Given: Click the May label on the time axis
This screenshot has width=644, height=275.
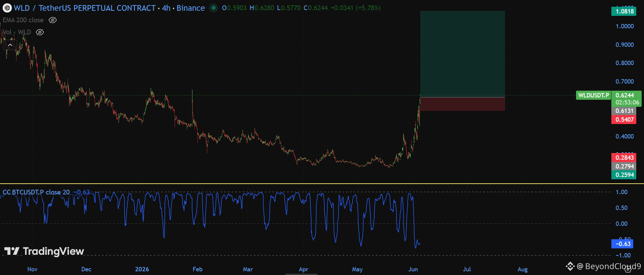Looking at the screenshot, I should 357,269.
